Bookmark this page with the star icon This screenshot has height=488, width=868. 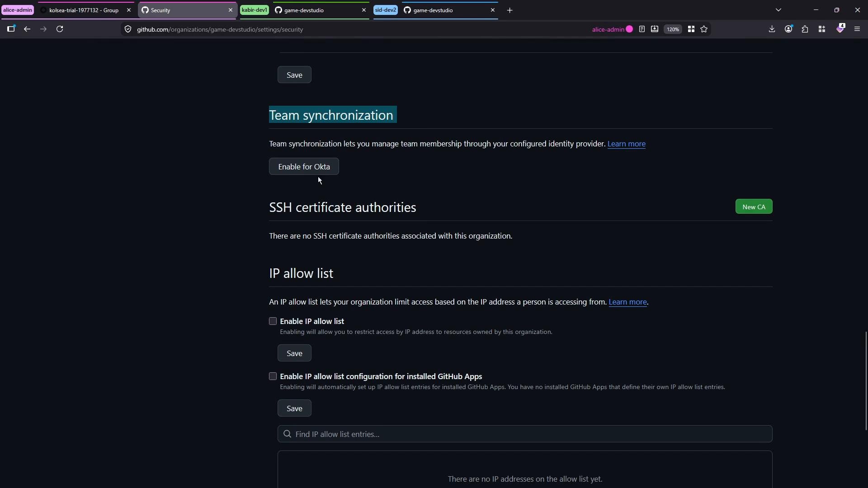704,29
